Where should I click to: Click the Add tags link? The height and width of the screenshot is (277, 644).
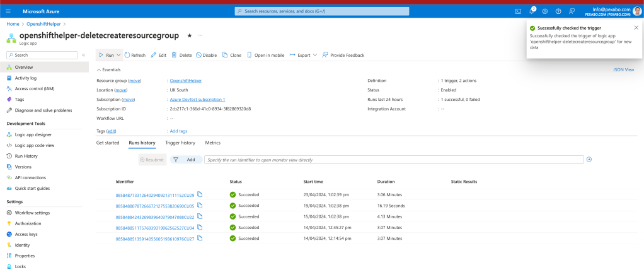pyautogui.click(x=179, y=131)
